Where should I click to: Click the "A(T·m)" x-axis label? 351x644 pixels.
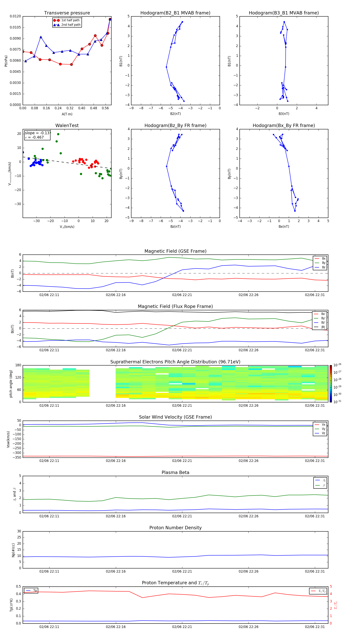(x=67, y=114)
